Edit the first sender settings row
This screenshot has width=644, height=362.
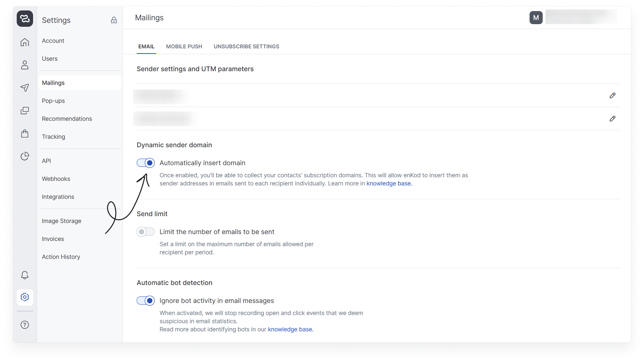pos(612,95)
